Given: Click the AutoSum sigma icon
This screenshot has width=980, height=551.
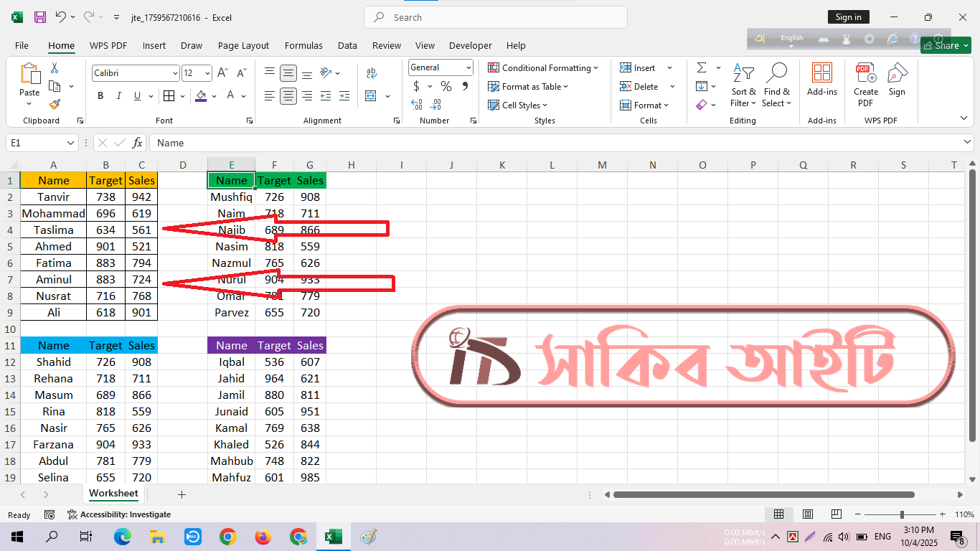Looking at the screenshot, I should [701, 68].
